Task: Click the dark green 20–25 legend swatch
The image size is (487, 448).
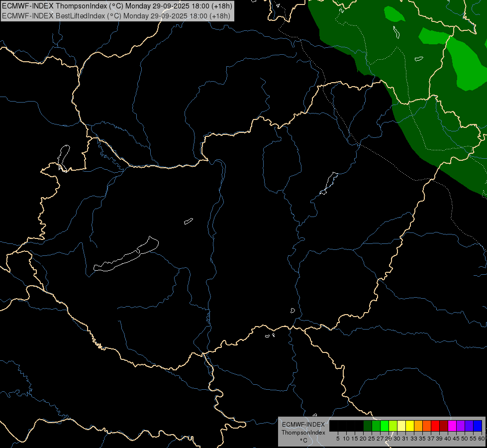Action: 368,426
